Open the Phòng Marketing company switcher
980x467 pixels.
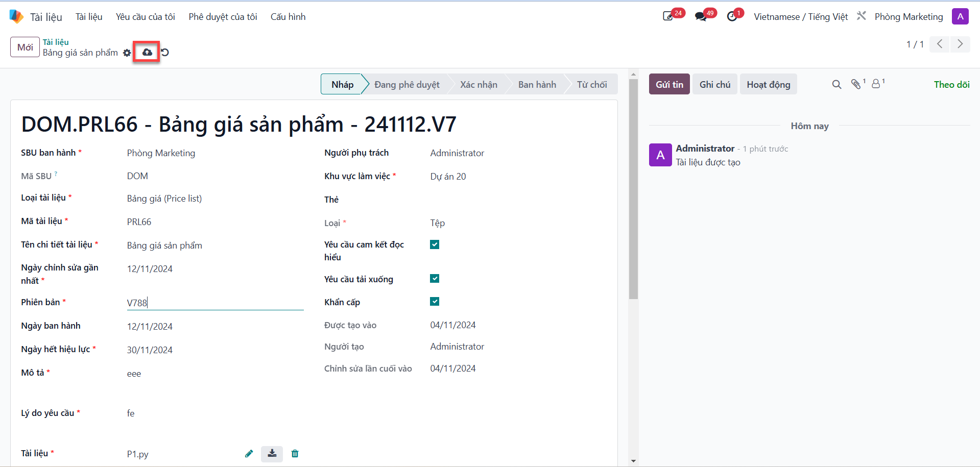(x=909, y=17)
